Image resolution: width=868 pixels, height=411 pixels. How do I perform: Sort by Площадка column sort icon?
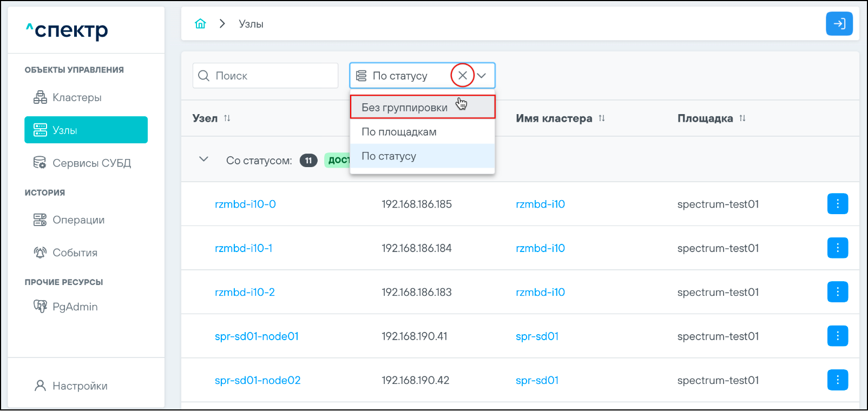coord(742,118)
